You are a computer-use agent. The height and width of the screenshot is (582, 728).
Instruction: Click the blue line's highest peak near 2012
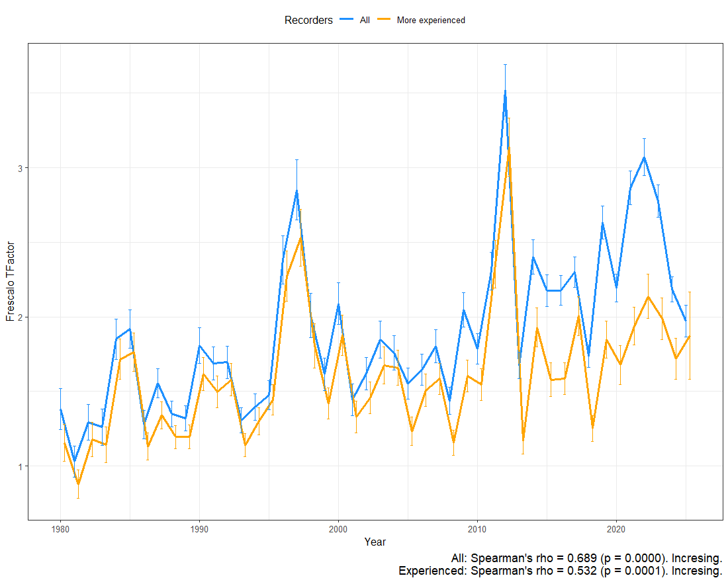tap(505, 91)
